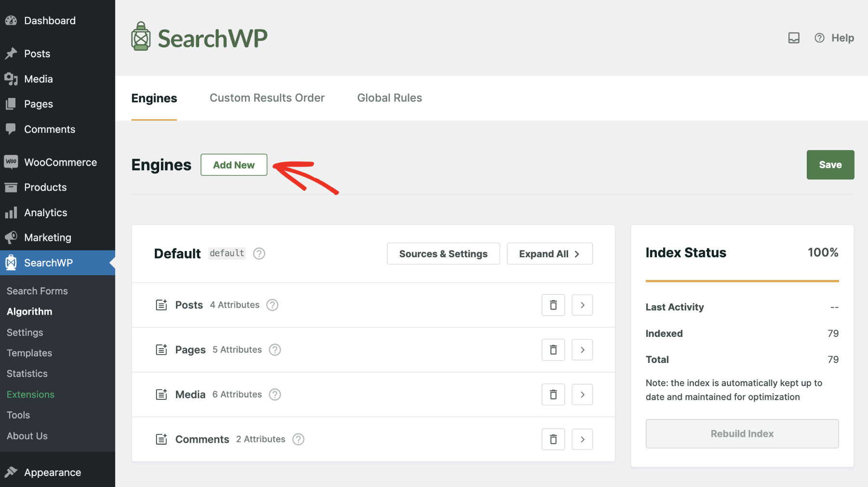
Task: Switch to Custom Results Order tab
Action: click(267, 98)
